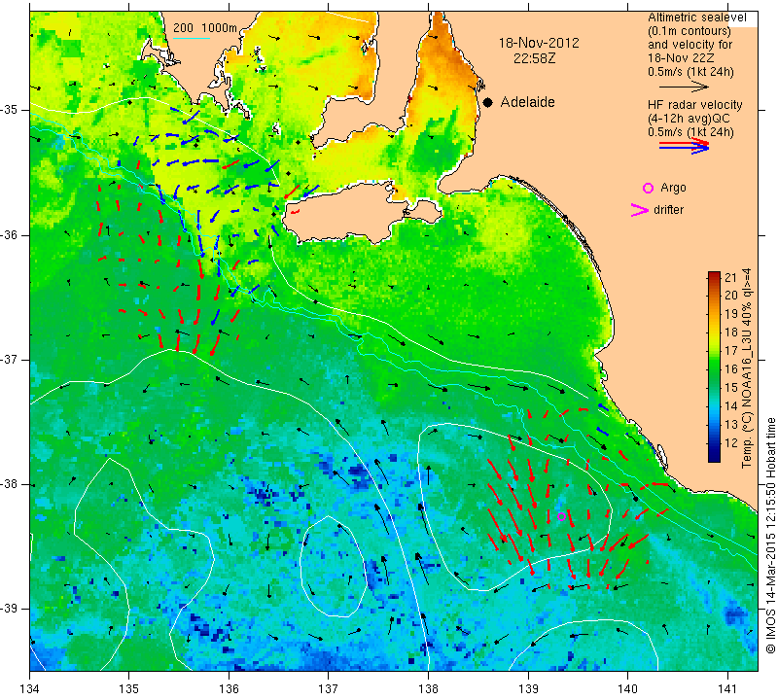Click the value 21 on the color bar
The image size is (778, 700).
click(x=731, y=277)
